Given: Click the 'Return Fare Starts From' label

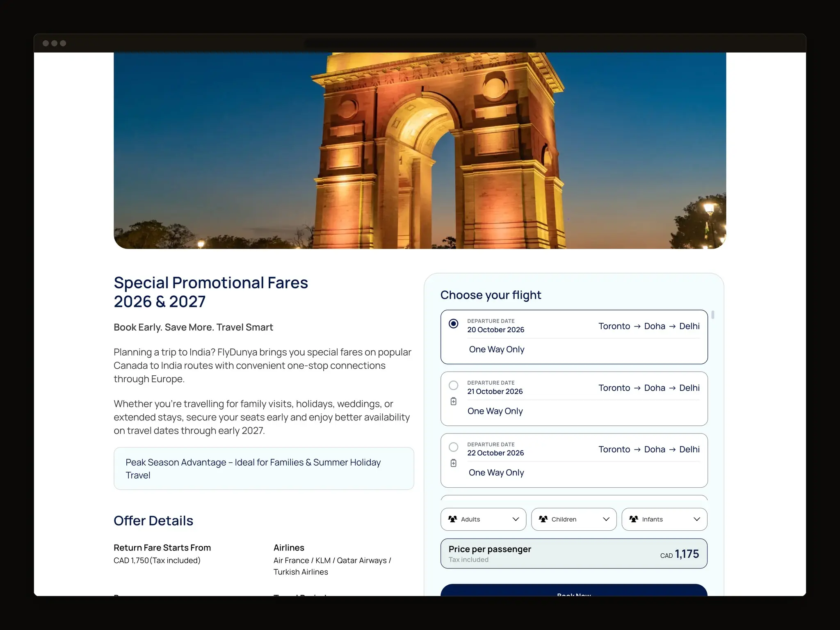Looking at the screenshot, I should click(162, 548).
